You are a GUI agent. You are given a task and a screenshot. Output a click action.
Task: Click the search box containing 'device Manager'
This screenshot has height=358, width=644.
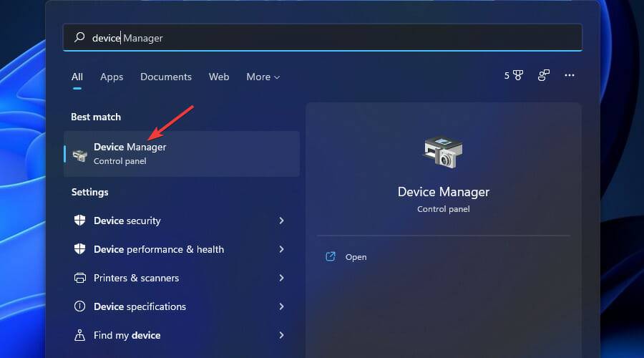(x=323, y=37)
